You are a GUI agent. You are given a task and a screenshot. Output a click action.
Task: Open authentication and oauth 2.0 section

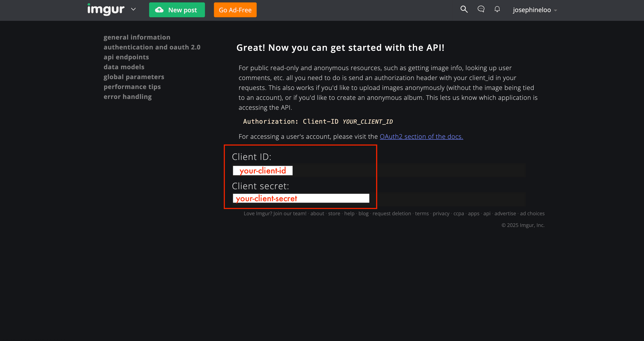[x=152, y=47]
